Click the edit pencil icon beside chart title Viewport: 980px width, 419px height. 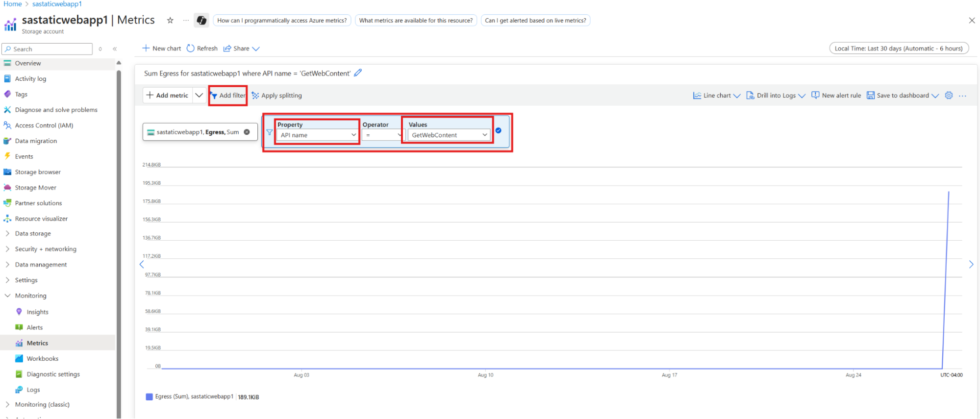click(358, 73)
